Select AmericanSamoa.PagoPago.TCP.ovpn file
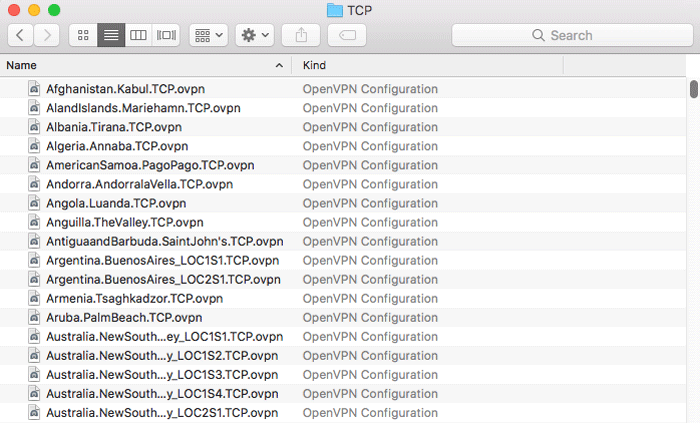The height and width of the screenshot is (423, 700). (150, 165)
